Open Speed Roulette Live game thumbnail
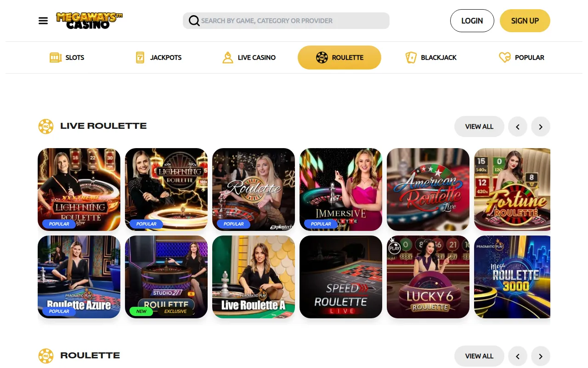588x368 pixels. 341,277
